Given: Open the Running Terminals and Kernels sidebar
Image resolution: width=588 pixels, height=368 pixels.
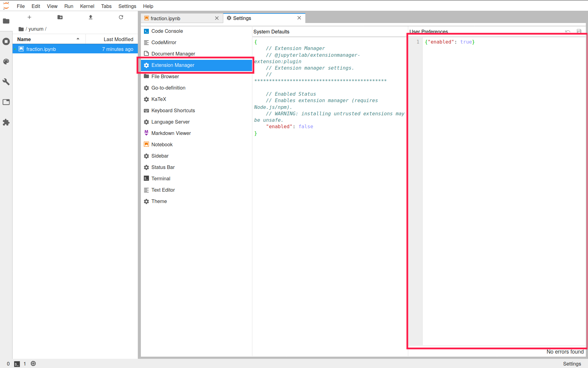Looking at the screenshot, I should point(6,41).
